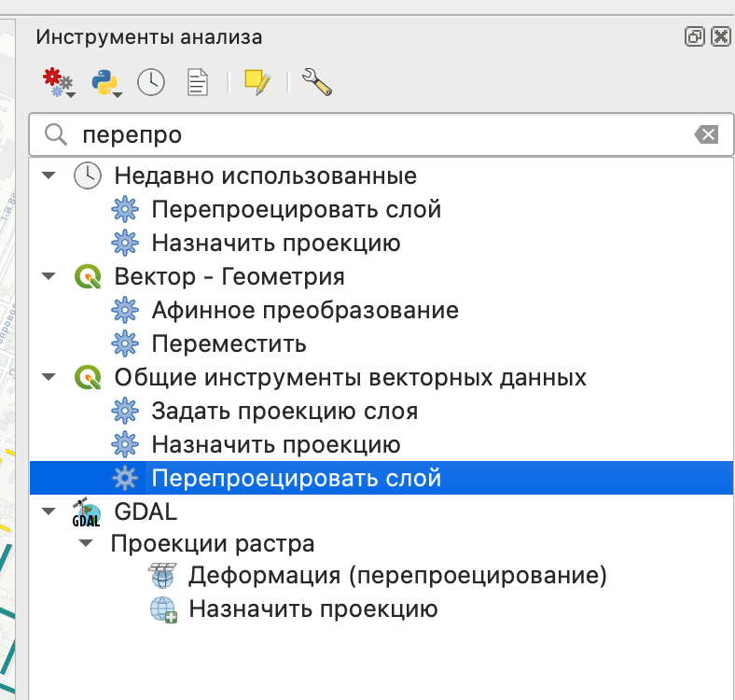This screenshot has height=700, width=735.
Task: Click the search field containing перепро
Action: click(373, 134)
